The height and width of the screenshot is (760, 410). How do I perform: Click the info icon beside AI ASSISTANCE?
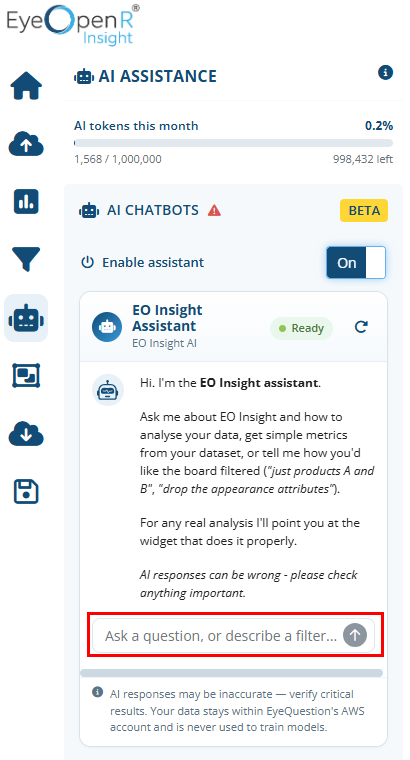coord(385,73)
